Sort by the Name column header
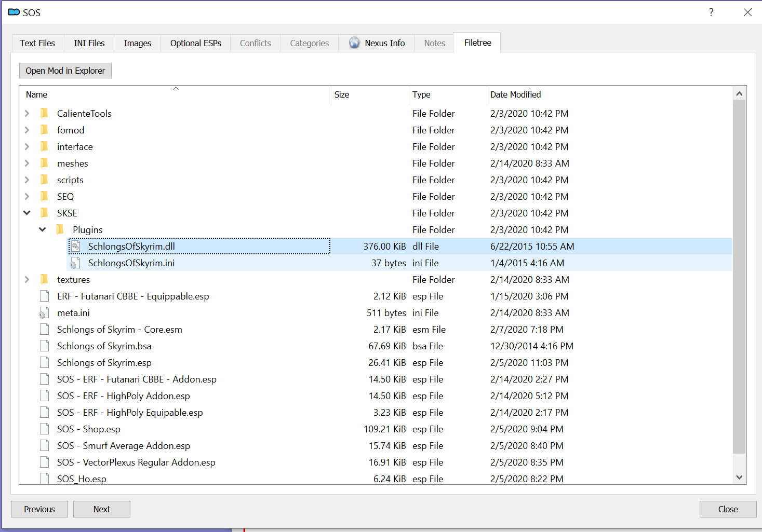The height and width of the screenshot is (532, 762). (x=176, y=94)
